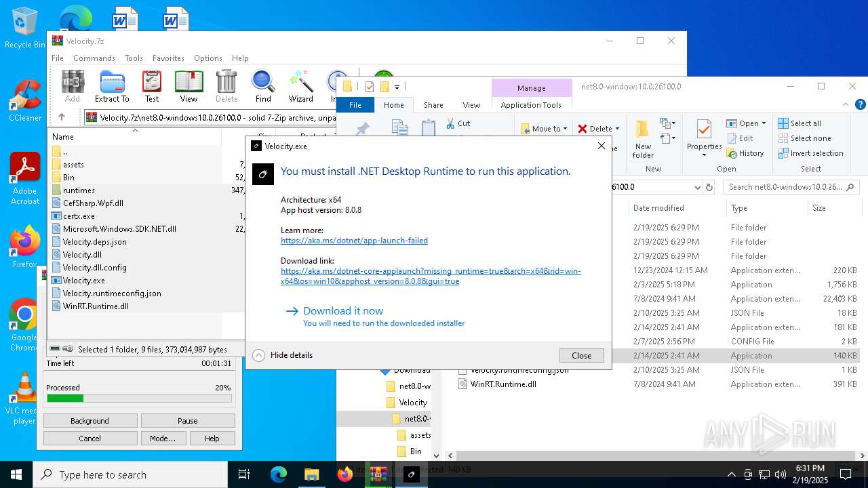868x488 pixels.
Task: Open the clock and date in taskbar
Action: 810,474
